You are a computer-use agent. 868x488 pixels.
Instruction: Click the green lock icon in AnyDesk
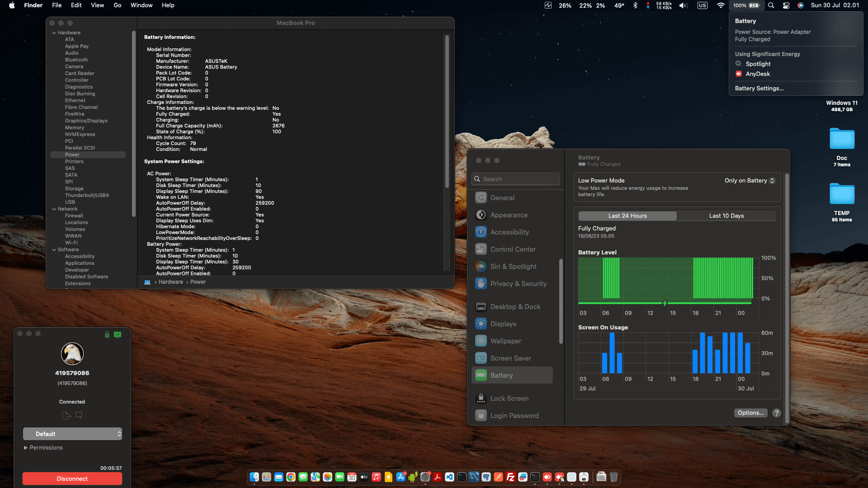coord(107,334)
